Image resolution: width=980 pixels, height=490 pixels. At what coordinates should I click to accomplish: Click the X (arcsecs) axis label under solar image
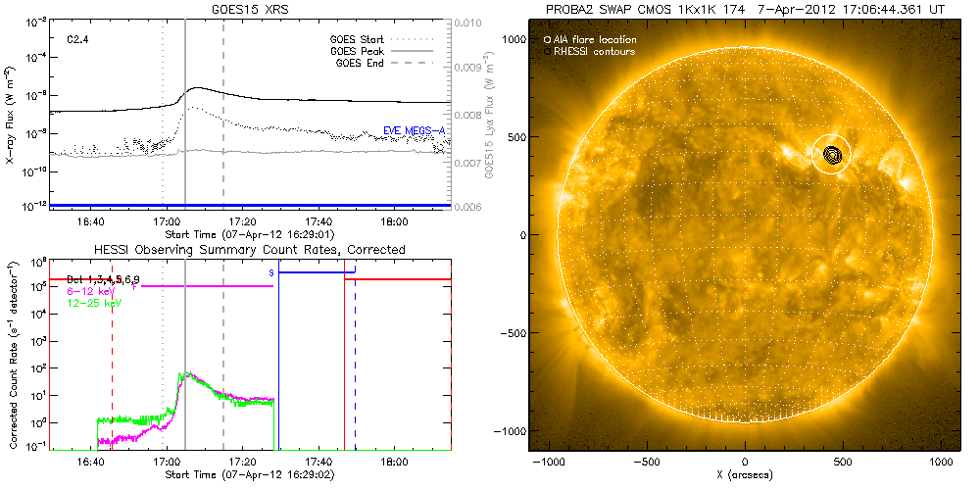745,473
